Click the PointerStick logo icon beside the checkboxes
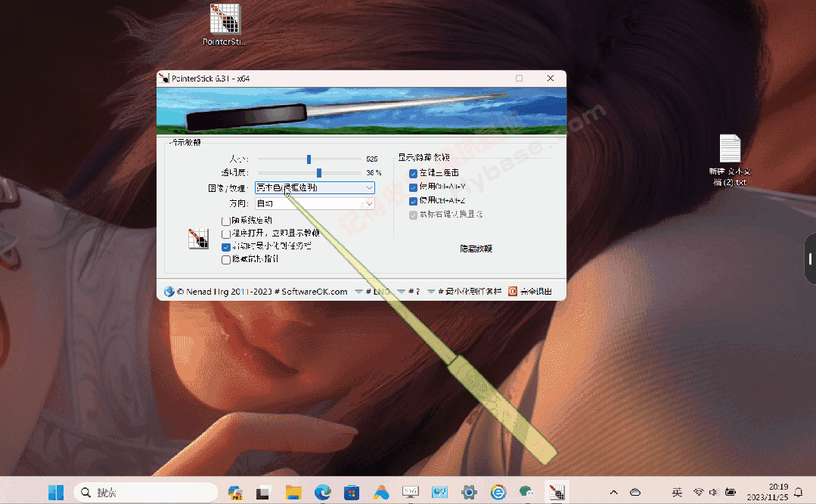 tap(198, 239)
